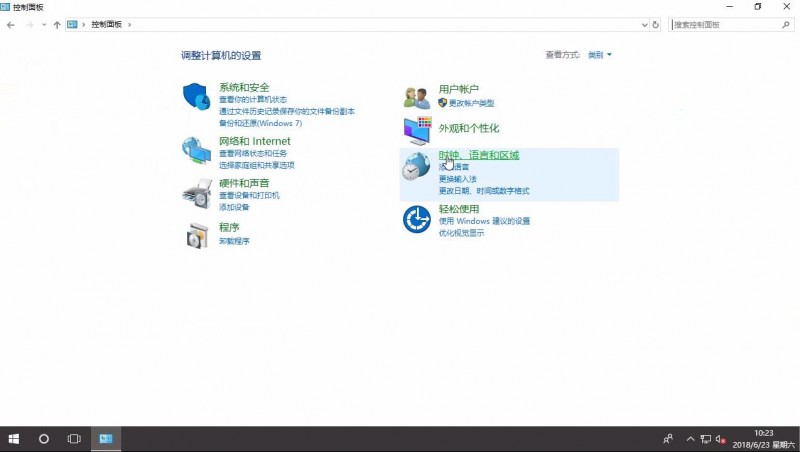Expand the chevron after 控制面板 breadcrumb
The height and width of the screenshot is (452, 800).
pos(130,24)
